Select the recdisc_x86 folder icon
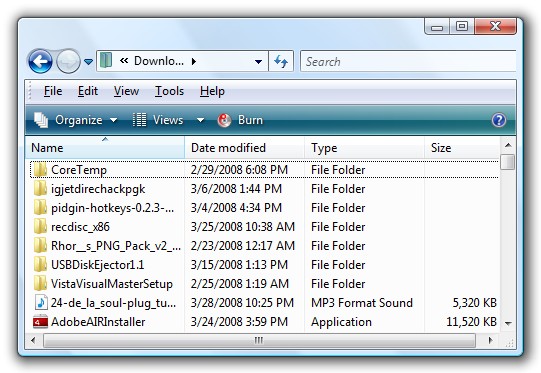The height and width of the screenshot is (373, 541). (41, 227)
